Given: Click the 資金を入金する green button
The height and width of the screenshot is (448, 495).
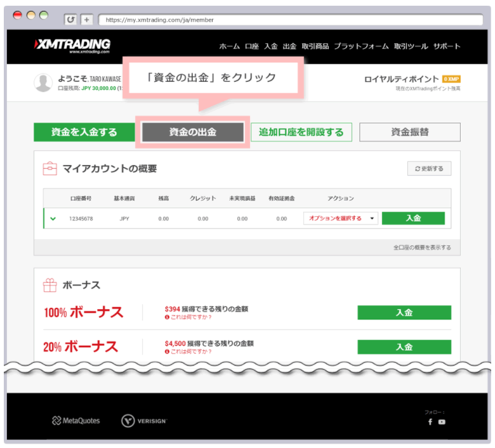Looking at the screenshot, I should 84,132.
